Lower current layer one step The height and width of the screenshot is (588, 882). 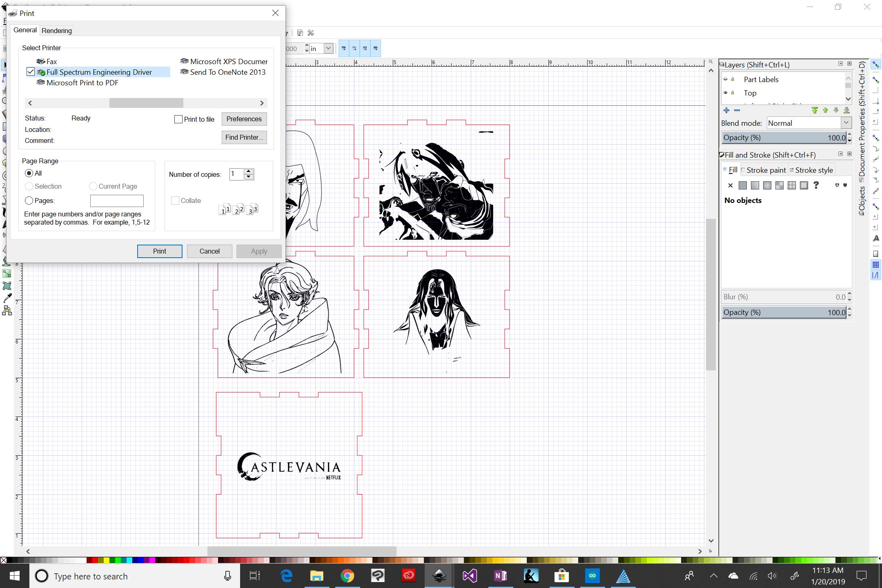836,110
